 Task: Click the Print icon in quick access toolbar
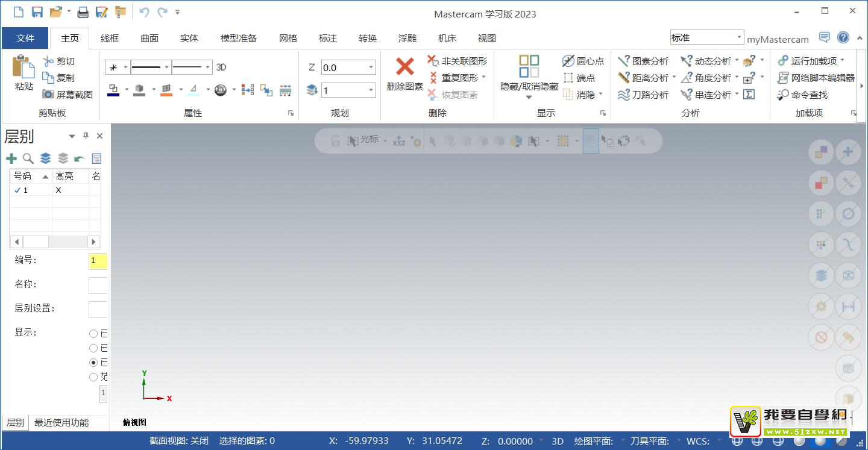[83, 12]
